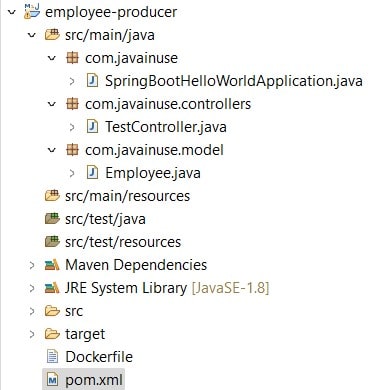The width and height of the screenshot is (387, 390).
Task: Click the com.javainuse.model package icon
Action: coord(72,150)
